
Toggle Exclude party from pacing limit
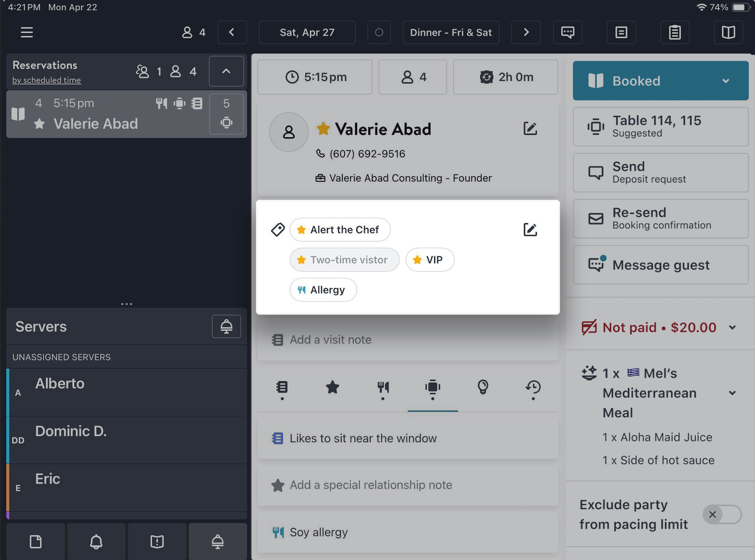click(x=722, y=514)
